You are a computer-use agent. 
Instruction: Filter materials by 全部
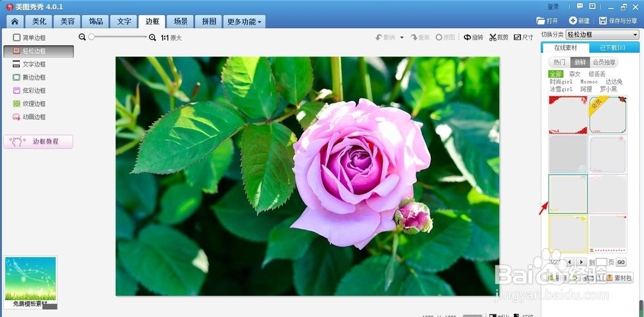point(556,75)
